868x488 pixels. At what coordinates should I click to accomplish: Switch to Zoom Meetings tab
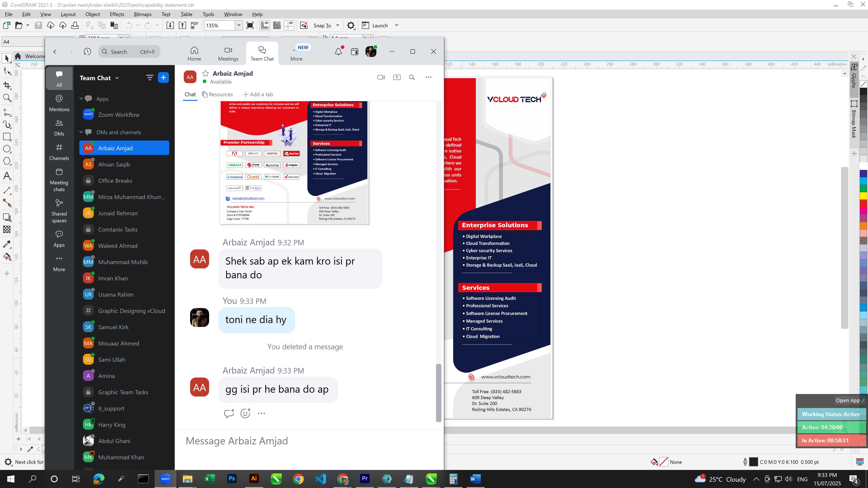pos(228,54)
